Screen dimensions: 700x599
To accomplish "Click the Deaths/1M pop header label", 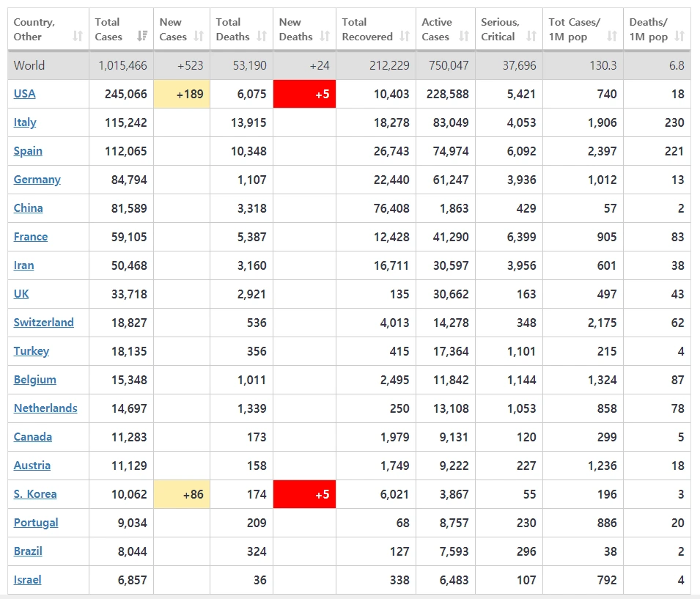I will pyautogui.click(x=649, y=29).
